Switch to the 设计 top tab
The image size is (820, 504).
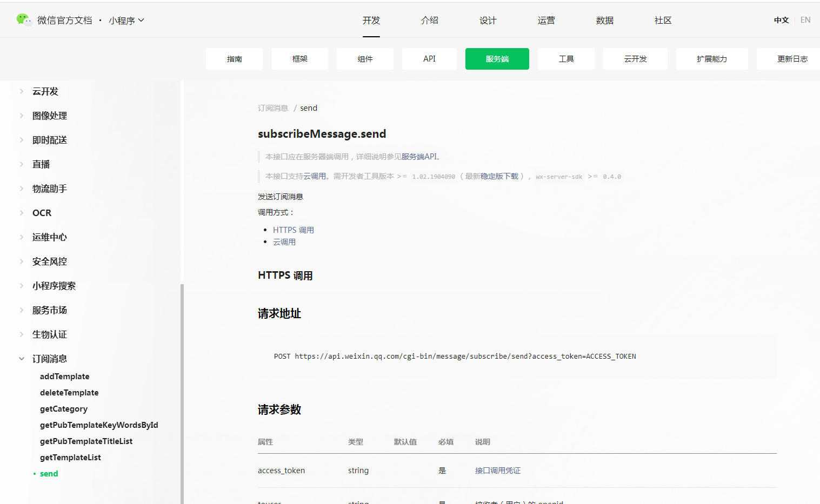tap(488, 21)
